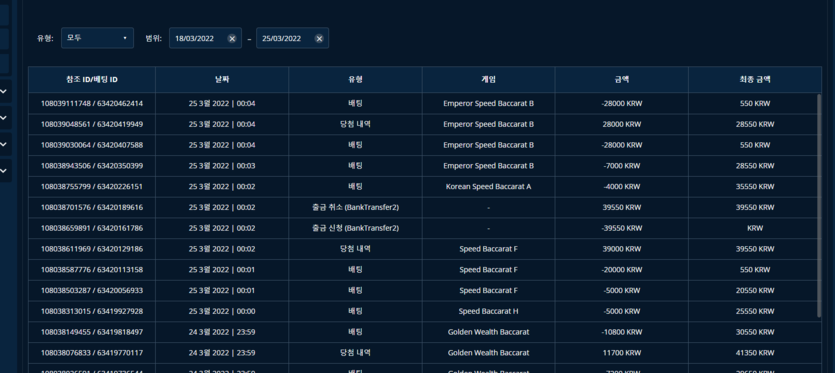Clear the 18/03/2022 start date
Screen dimensions: 835x373
pyautogui.click(x=232, y=38)
